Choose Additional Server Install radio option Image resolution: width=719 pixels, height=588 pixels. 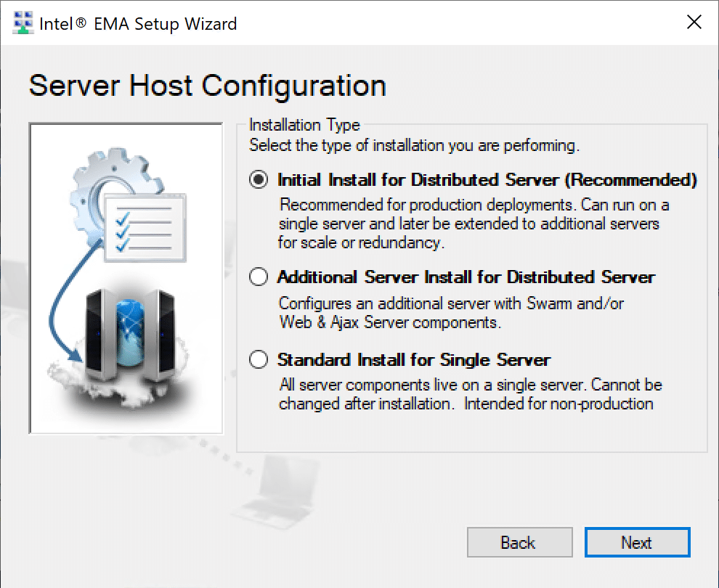(x=259, y=277)
